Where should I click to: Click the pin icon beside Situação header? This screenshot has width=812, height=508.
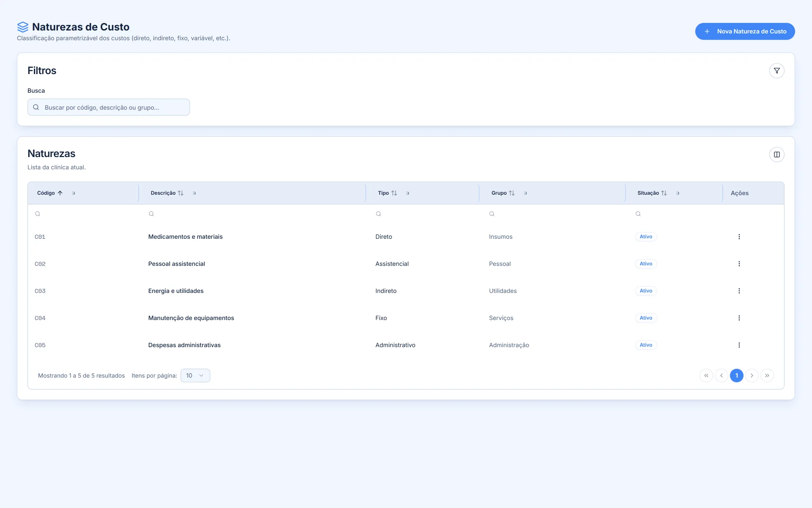click(678, 193)
